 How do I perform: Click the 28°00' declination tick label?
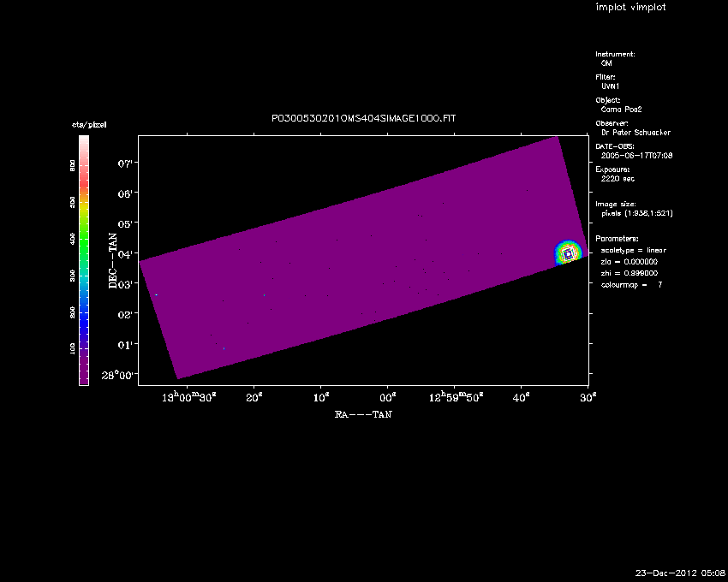(x=117, y=375)
